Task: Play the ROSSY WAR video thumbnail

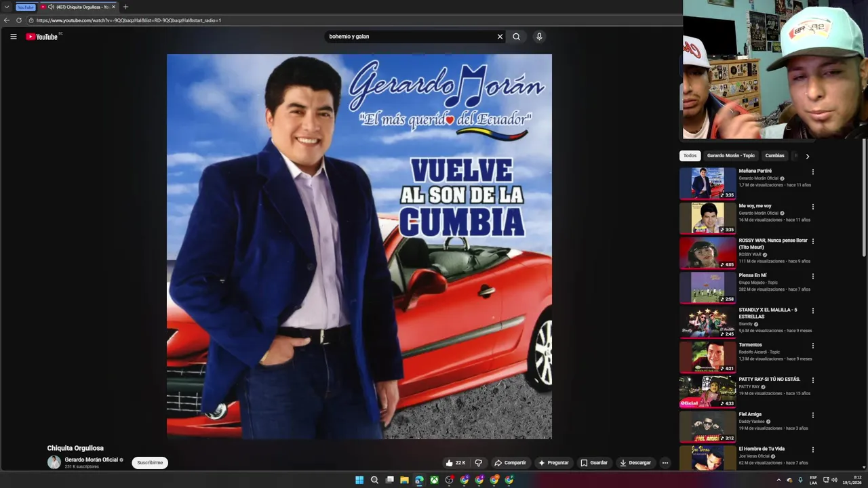Action: coord(707,253)
